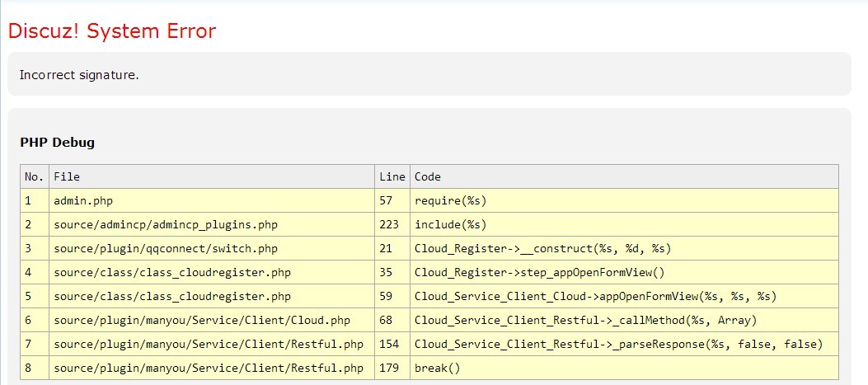Select the "Line" column header
This screenshot has height=385, width=868.
[x=392, y=176]
